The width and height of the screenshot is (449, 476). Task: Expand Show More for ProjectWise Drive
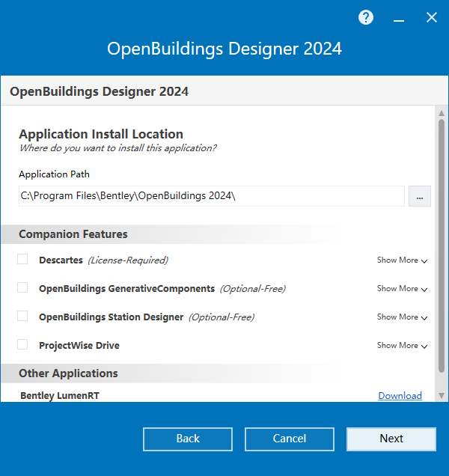pyautogui.click(x=402, y=346)
